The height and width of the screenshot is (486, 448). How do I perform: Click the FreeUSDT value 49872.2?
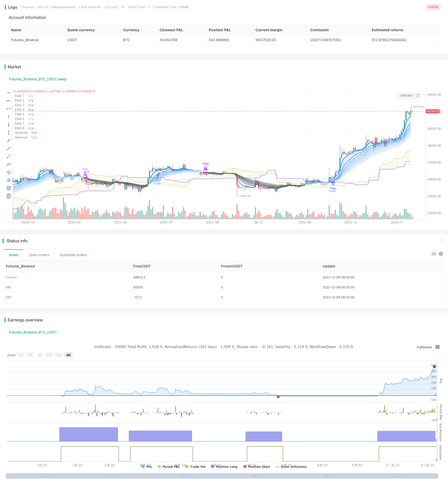139,277
